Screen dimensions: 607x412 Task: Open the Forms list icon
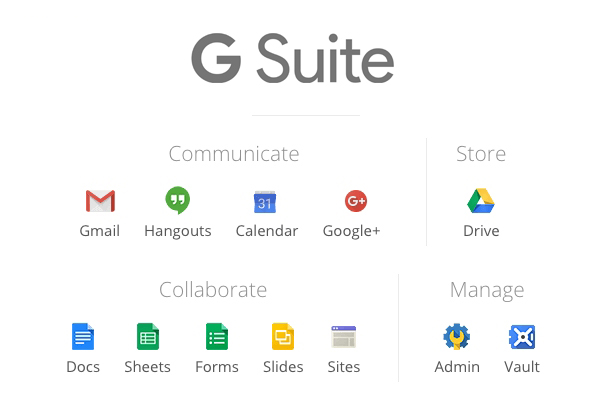tap(216, 337)
